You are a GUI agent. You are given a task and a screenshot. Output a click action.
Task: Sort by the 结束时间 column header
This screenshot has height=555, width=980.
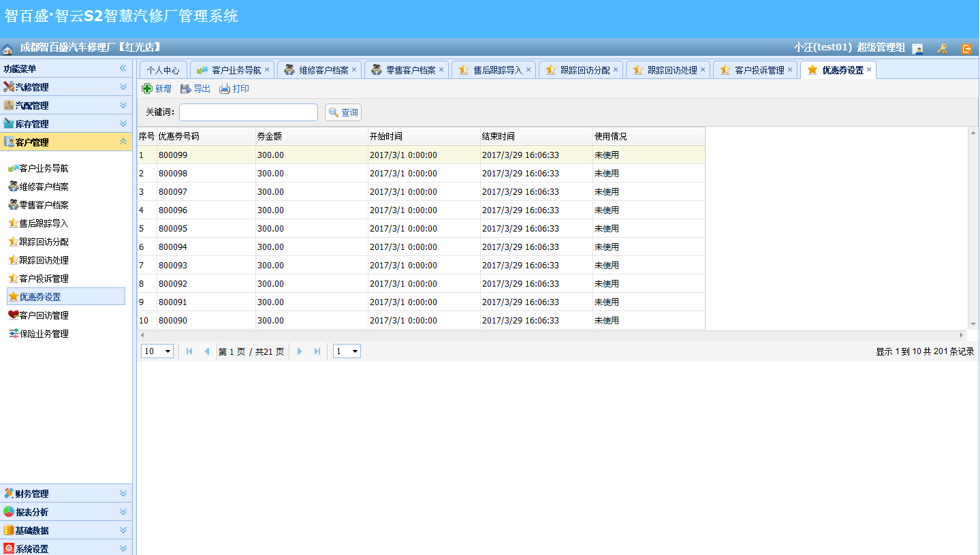coord(537,136)
